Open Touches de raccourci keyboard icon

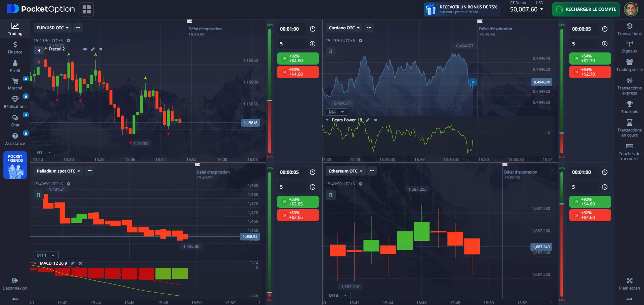click(x=629, y=146)
